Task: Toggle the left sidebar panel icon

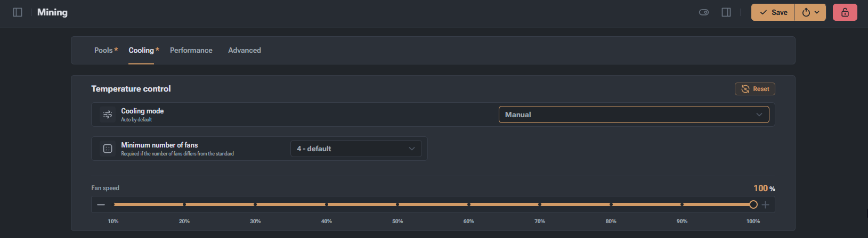Action: (18, 12)
